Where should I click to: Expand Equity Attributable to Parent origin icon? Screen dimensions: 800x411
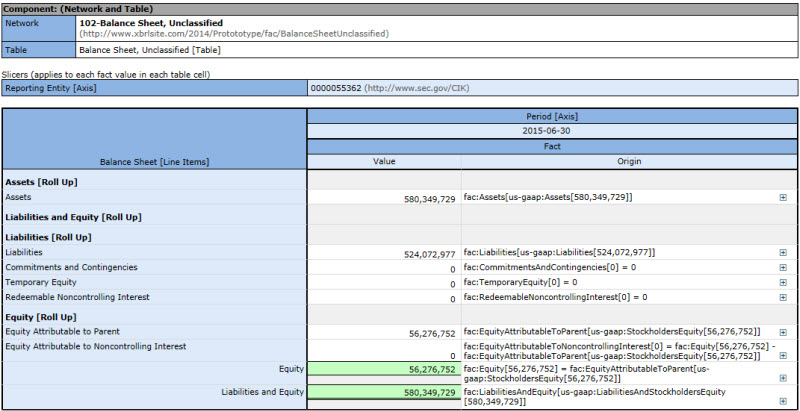coord(783,332)
